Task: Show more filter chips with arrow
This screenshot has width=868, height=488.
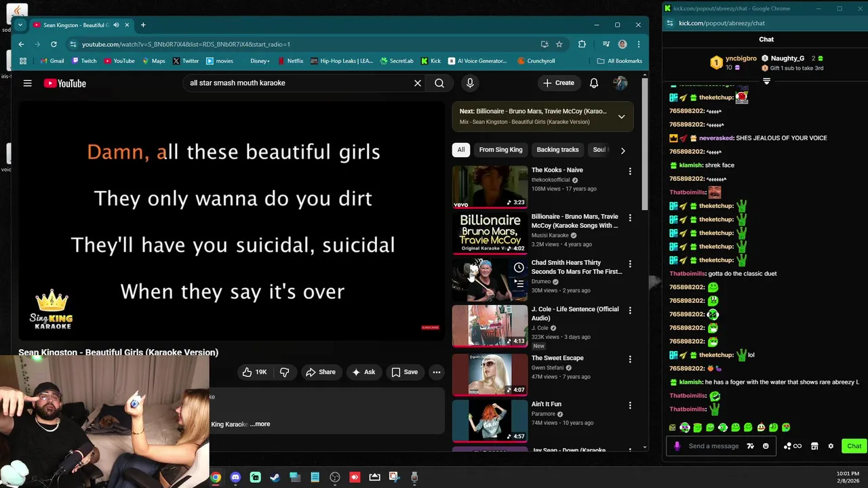Action: [x=623, y=150]
